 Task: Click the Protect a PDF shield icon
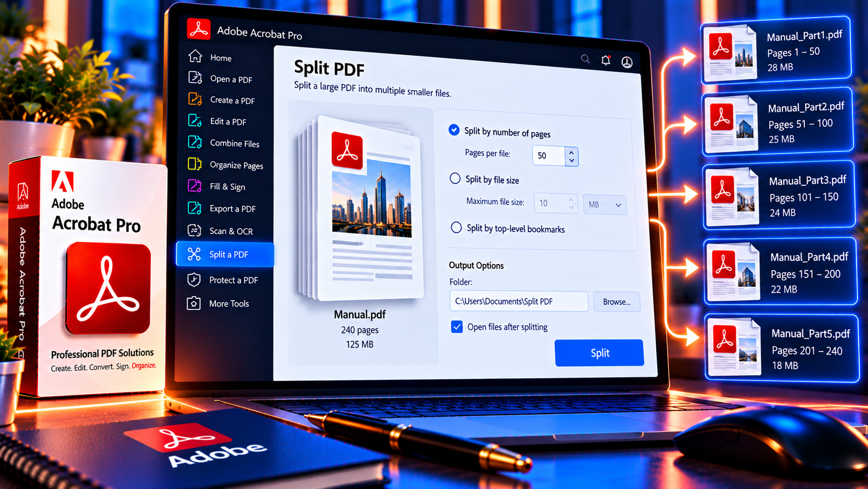(x=194, y=280)
